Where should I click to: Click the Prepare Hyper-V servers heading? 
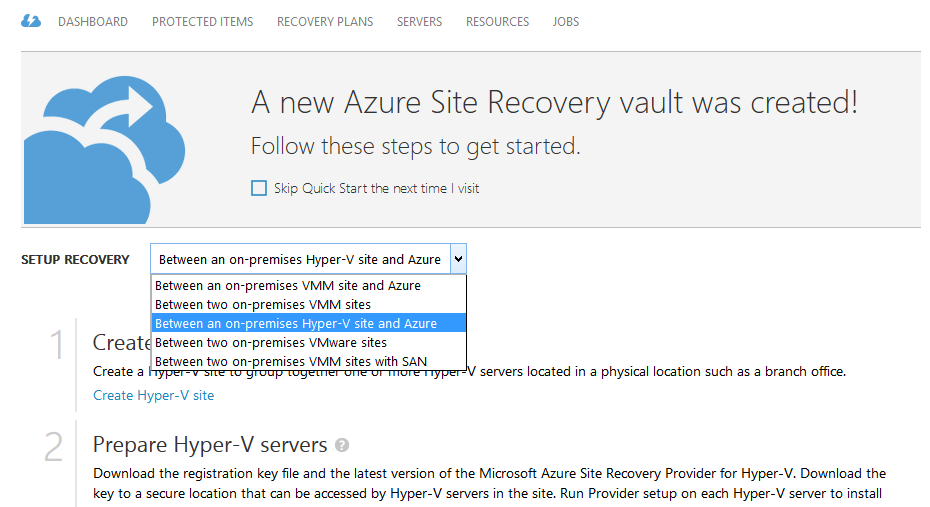point(210,445)
